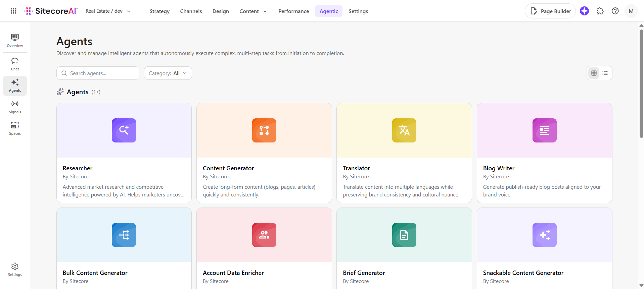644x292 pixels.
Task: Open the Translator agent title
Action: click(357, 168)
